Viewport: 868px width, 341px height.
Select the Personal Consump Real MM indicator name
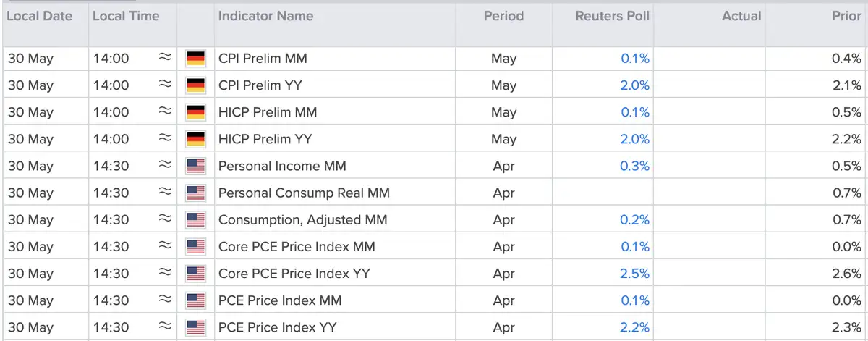point(304,193)
